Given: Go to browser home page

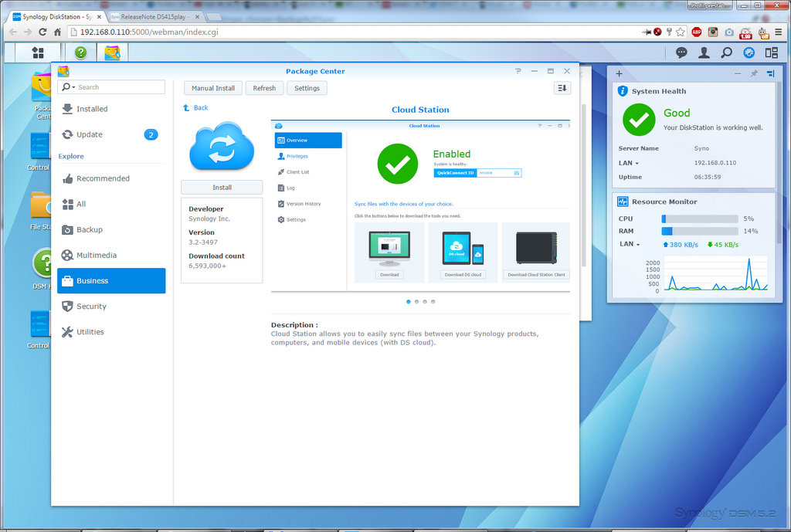Looking at the screenshot, I should click(57, 32).
